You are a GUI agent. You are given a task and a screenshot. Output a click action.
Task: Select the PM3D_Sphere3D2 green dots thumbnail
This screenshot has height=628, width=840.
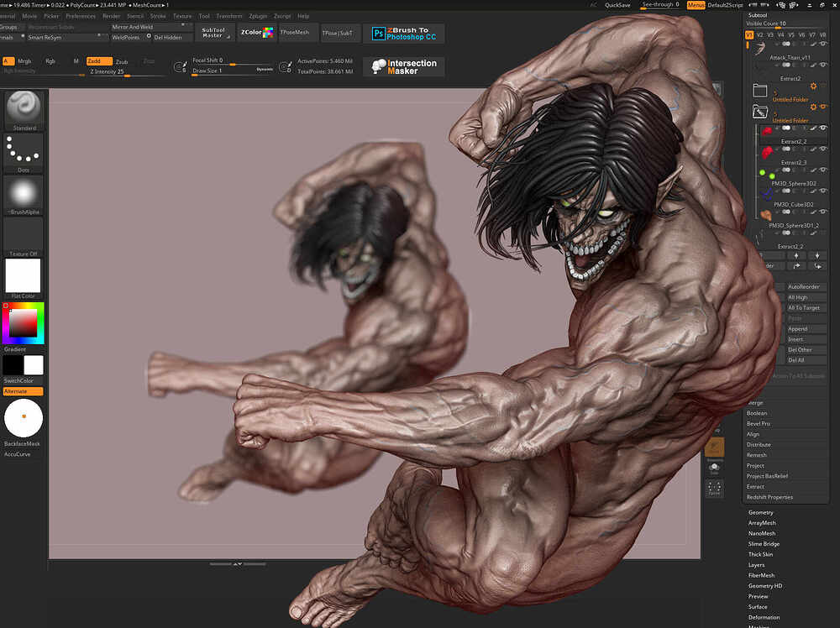click(x=767, y=174)
